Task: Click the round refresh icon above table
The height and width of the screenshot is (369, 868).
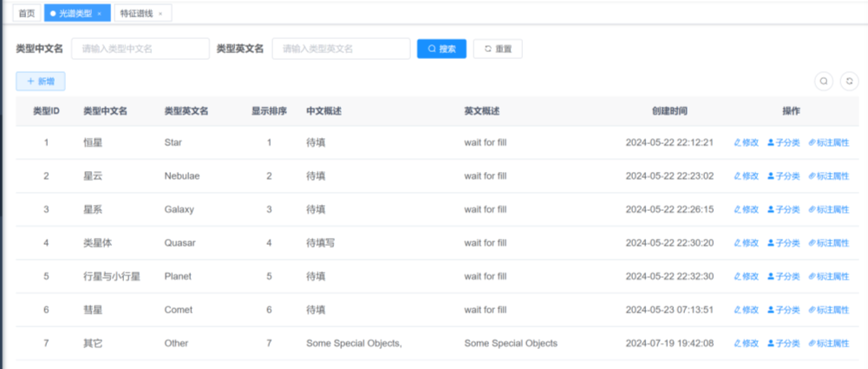Action: [x=847, y=81]
